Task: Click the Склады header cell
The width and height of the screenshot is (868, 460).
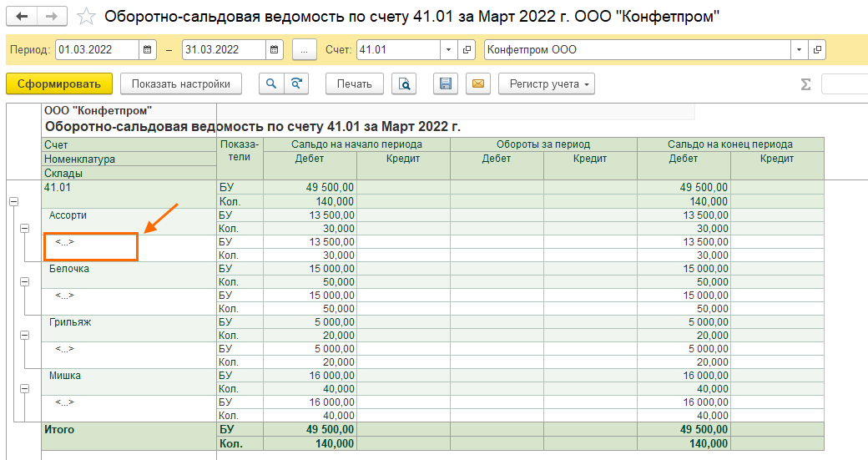Action: (129, 173)
